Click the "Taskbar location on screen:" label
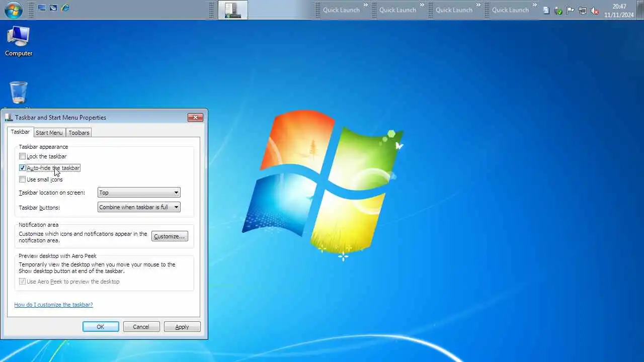 (x=52, y=193)
